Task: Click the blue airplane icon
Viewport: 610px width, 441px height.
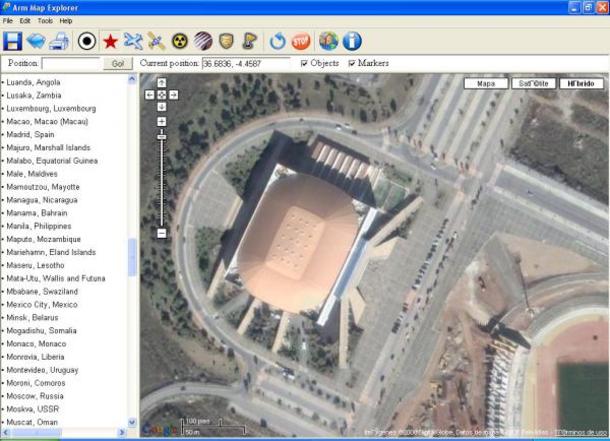Action: (x=133, y=41)
